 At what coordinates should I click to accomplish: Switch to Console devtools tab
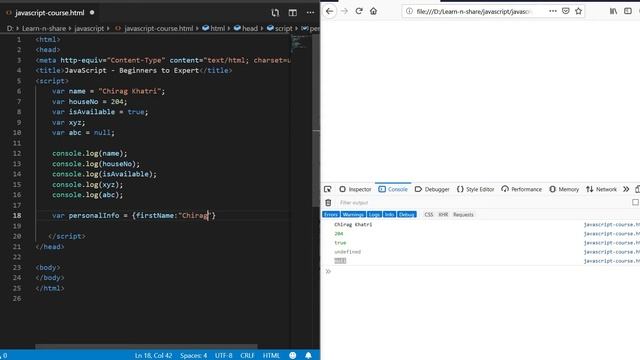click(393, 189)
